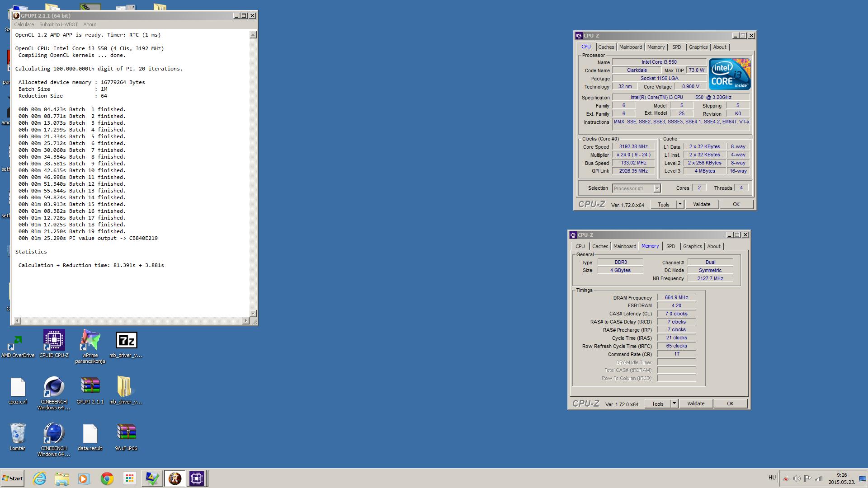Viewport: 868px width, 488px height.
Task: Open Graphics tab in lower CPU-Z window
Action: pyautogui.click(x=692, y=246)
